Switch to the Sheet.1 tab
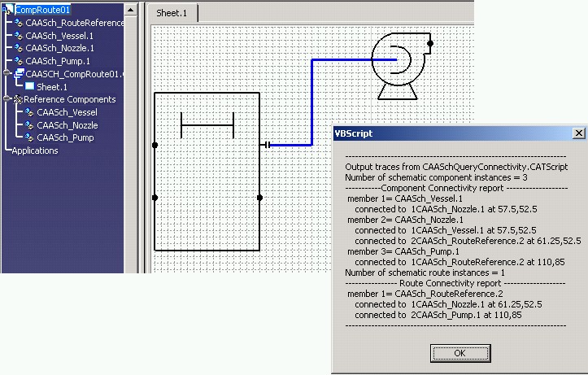588x375 pixels. click(x=172, y=13)
